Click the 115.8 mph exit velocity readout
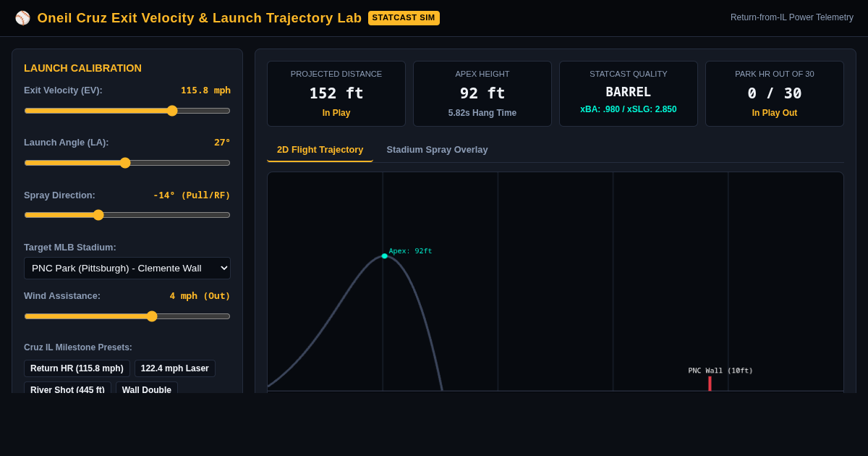Screen dimensions: 868x456 coord(205,90)
